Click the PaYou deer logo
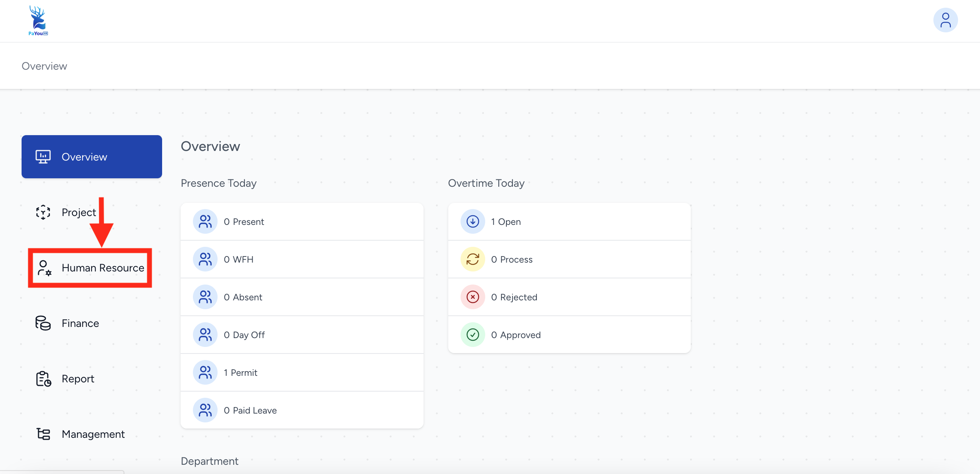This screenshot has width=980, height=474. (38, 20)
